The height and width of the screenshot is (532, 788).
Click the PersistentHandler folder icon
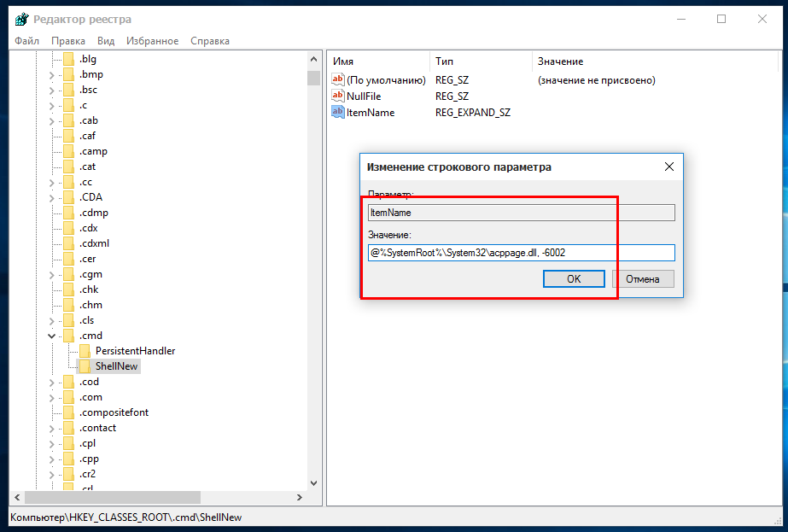pyautogui.click(x=85, y=351)
